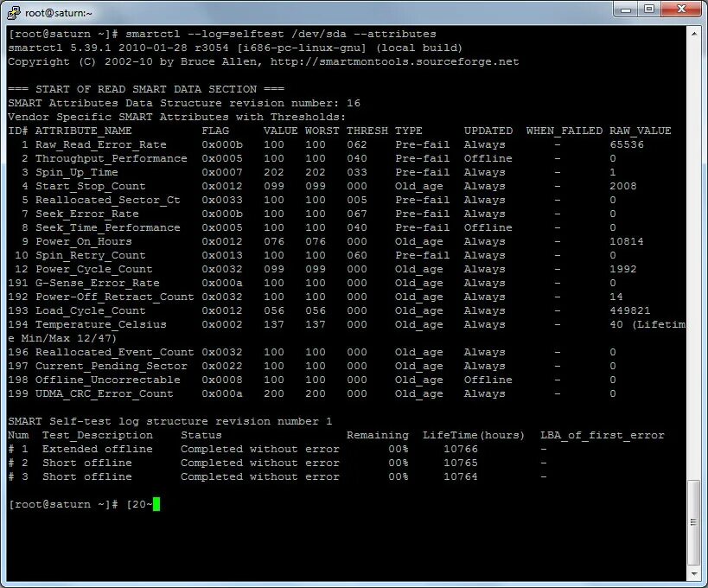
Task: Click the raw value 449821
Action: (x=630, y=310)
